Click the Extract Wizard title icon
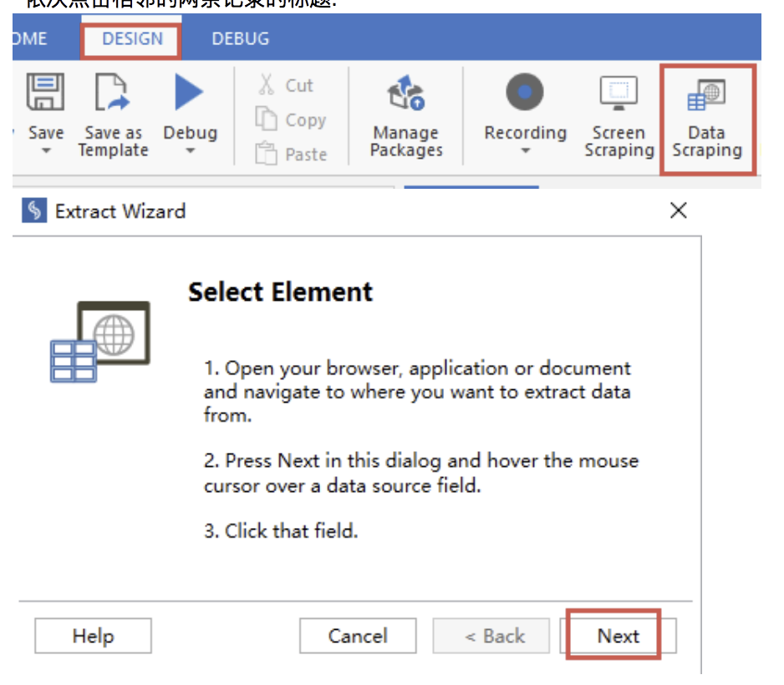This screenshot has width=784, height=685. point(34,211)
